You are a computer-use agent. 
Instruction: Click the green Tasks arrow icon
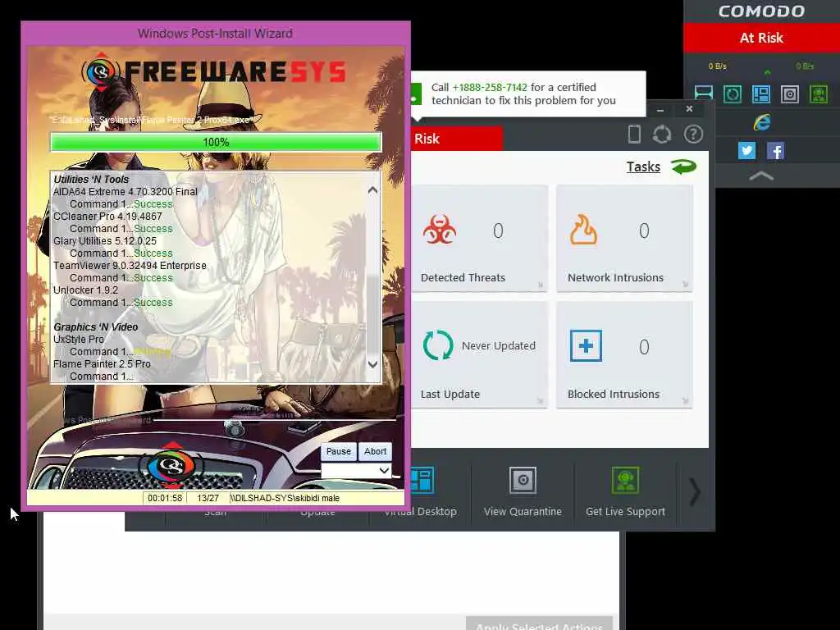pos(684,167)
